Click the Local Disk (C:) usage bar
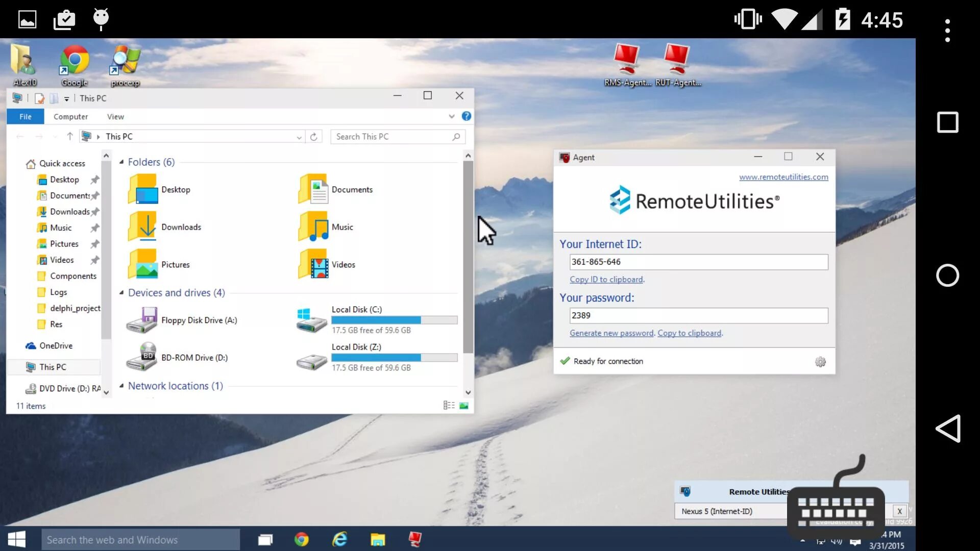The image size is (980, 551). pos(394,320)
